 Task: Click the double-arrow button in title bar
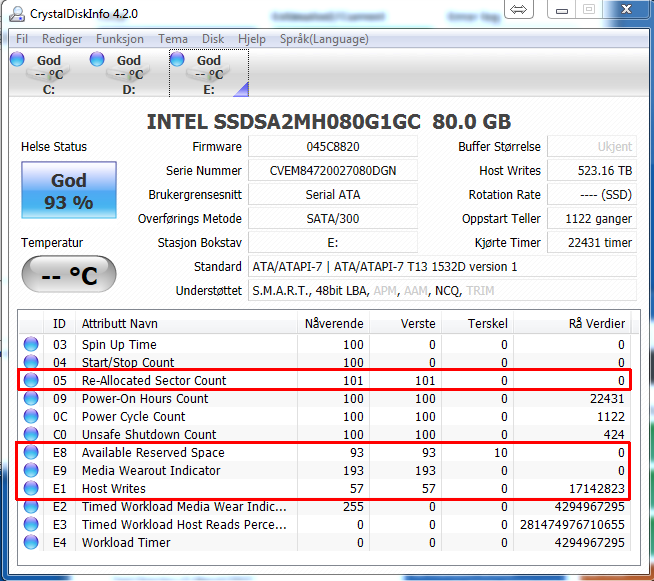(518, 9)
